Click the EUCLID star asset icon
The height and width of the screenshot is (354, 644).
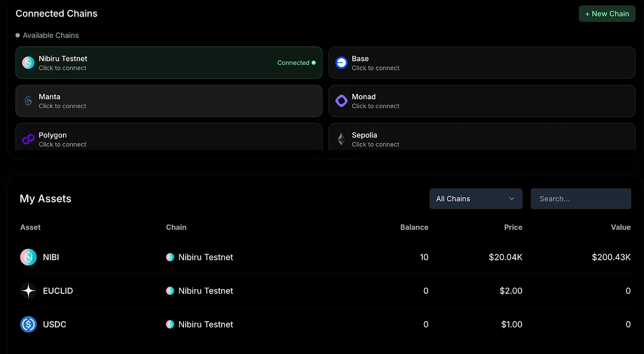[x=29, y=291]
